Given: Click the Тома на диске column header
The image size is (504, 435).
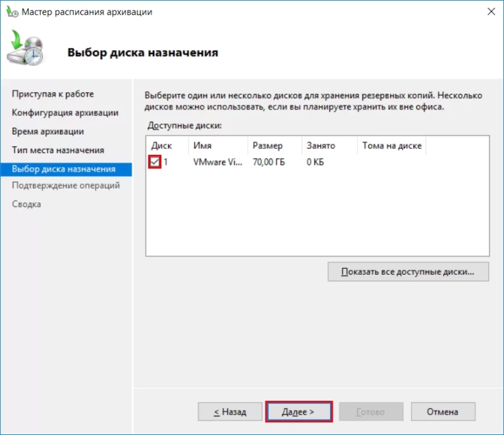Looking at the screenshot, I should (391, 146).
